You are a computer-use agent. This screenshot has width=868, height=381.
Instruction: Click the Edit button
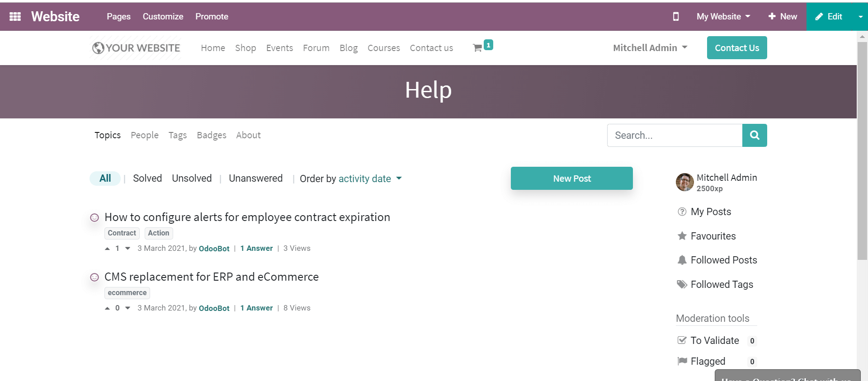[830, 17]
